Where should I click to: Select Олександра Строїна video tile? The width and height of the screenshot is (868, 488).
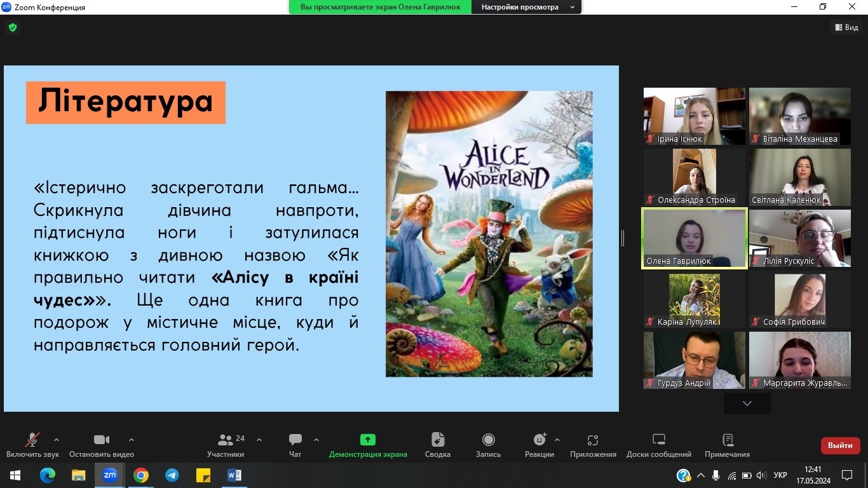pos(695,177)
